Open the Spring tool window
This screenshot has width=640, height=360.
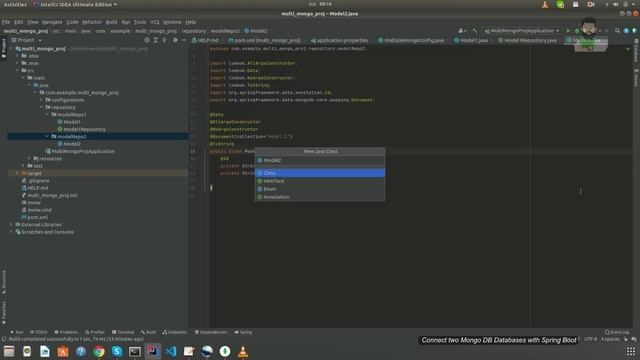(x=243, y=332)
